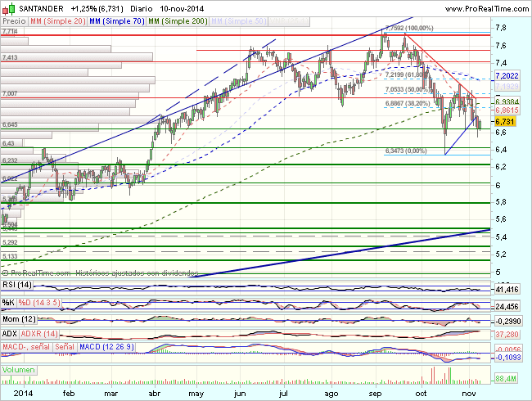Open the ADX indicator label
Image resolution: width=532 pixels, height=401 pixels.
pos(10,334)
